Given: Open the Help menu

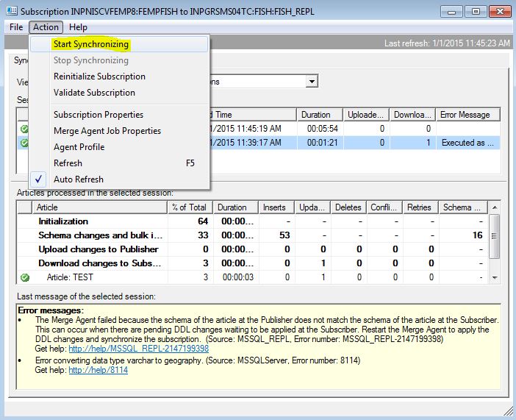Looking at the screenshot, I should [78, 27].
